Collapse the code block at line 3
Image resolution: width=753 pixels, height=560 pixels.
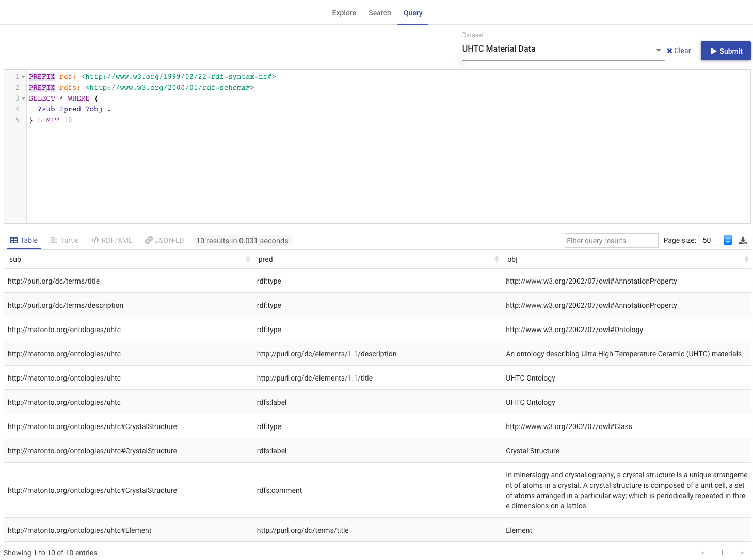[x=23, y=98]
